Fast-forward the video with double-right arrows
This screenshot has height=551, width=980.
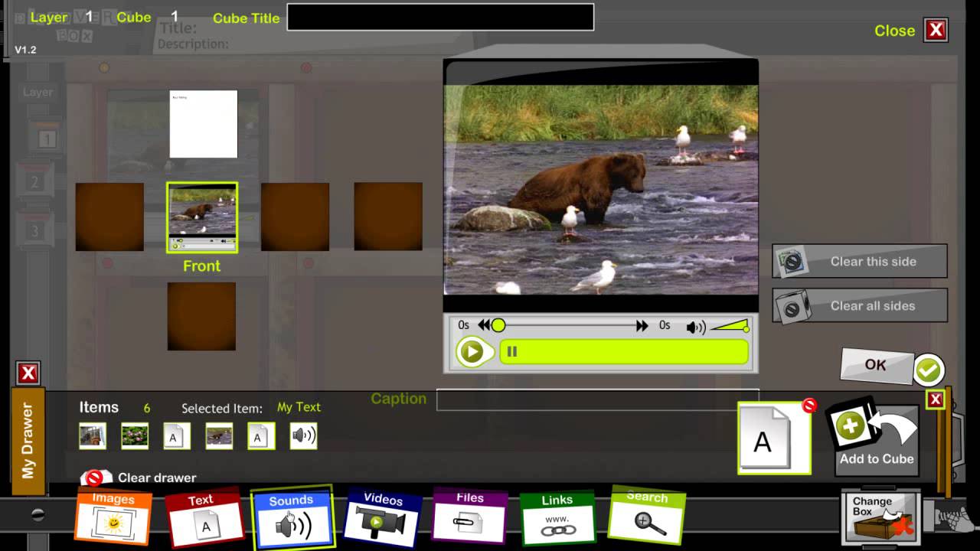pyautogui.click(x=642, y=326)
